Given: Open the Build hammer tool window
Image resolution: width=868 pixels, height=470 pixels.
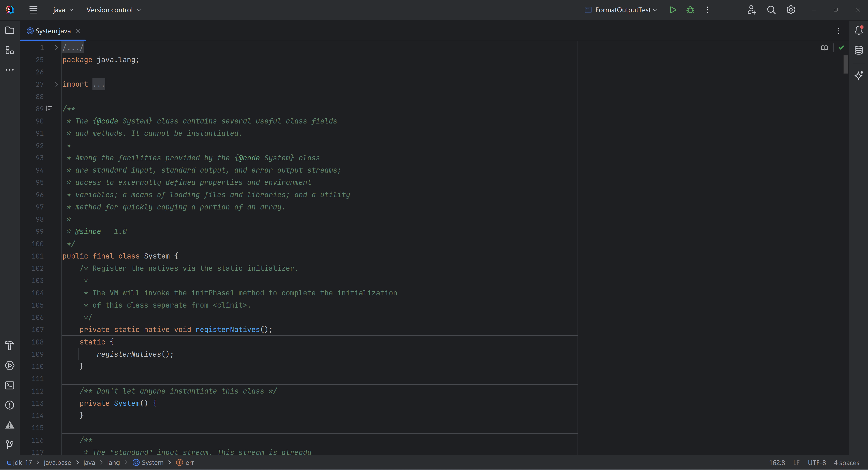Looking at the screenshot, I should tap(10, 346).
